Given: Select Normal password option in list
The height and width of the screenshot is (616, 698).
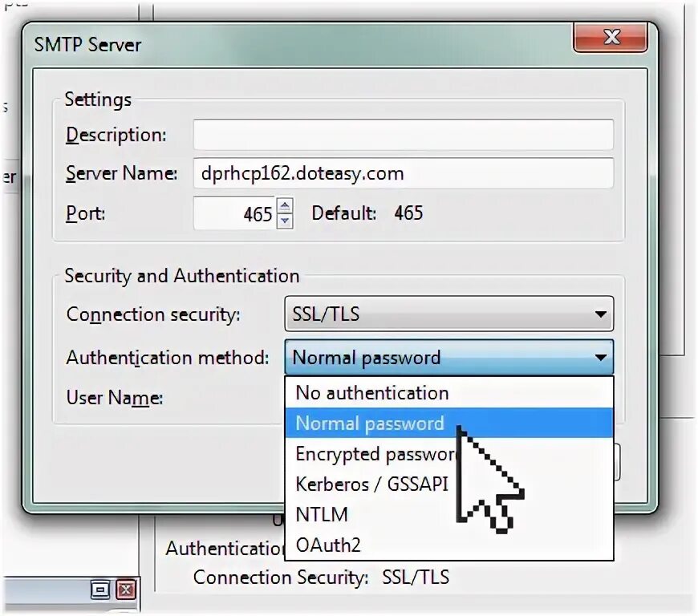Looking at the screenshot, I should pos(449,423).
